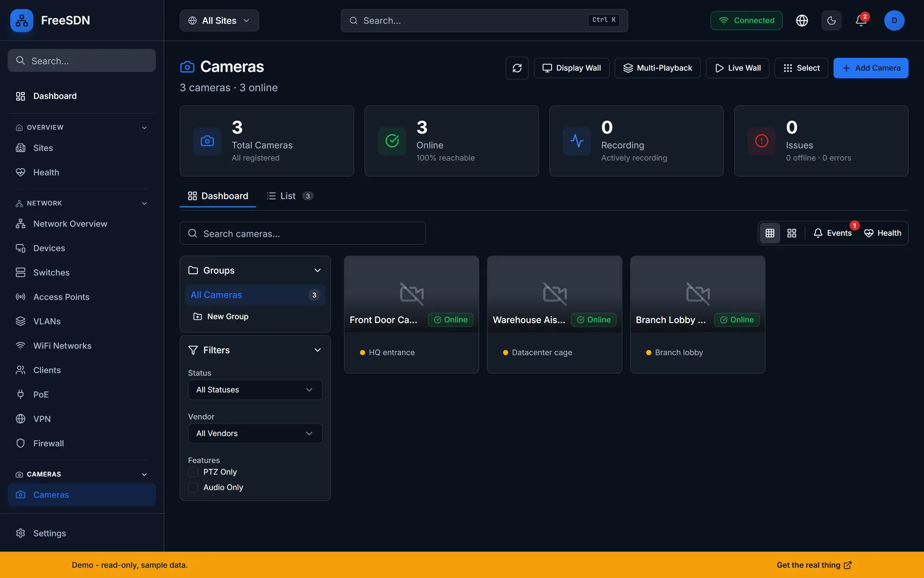This screenshot has height=578, width=924.
Task: Click the Issues alert icon
Action: coord(762,141)
